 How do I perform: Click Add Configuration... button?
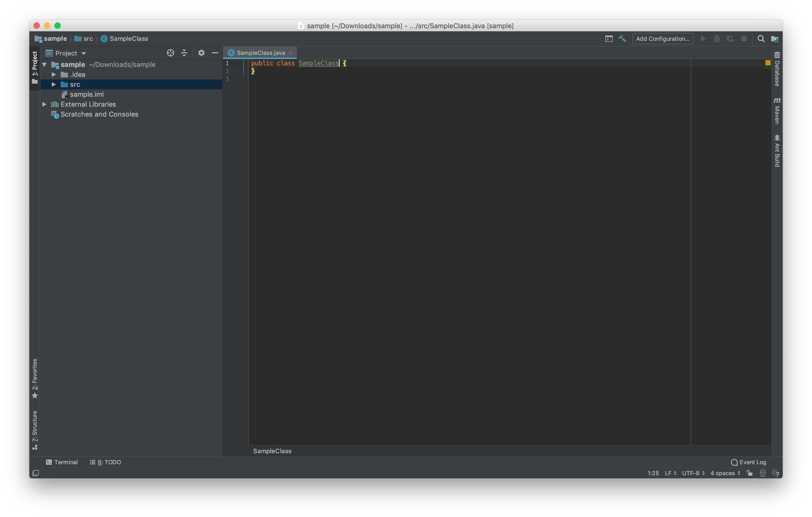(x=663, y=39)
